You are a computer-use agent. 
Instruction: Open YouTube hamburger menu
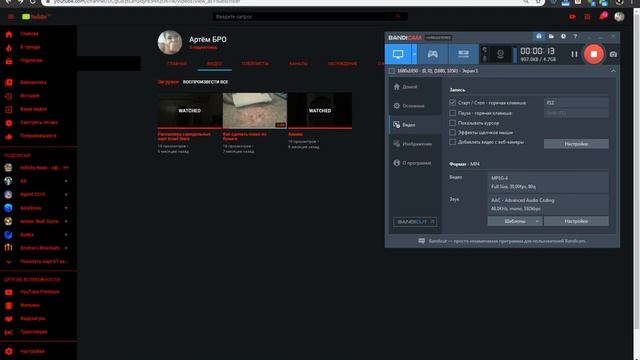pyautogui.click(x=11, y=17)
